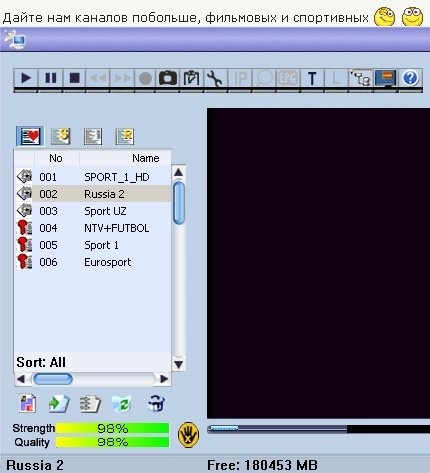Open the network devices icon in toolbar
The width and height of the screenshot is (430, 473).
pos(360,78)
